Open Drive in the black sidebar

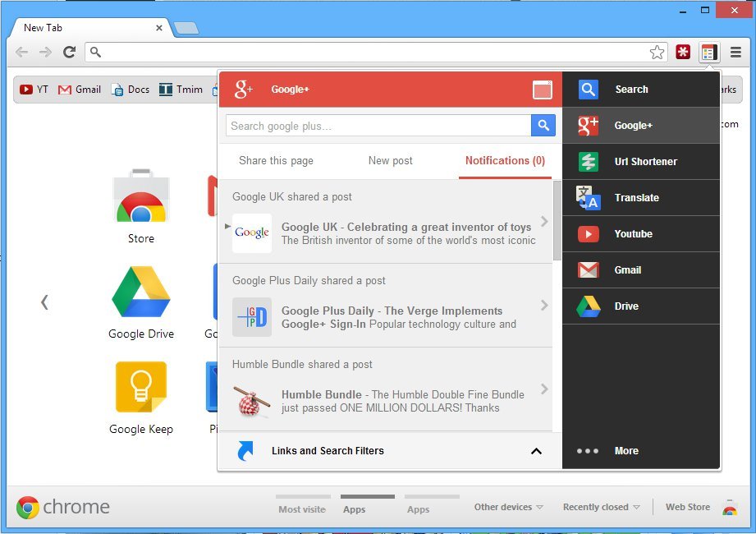tap(641, 306)
